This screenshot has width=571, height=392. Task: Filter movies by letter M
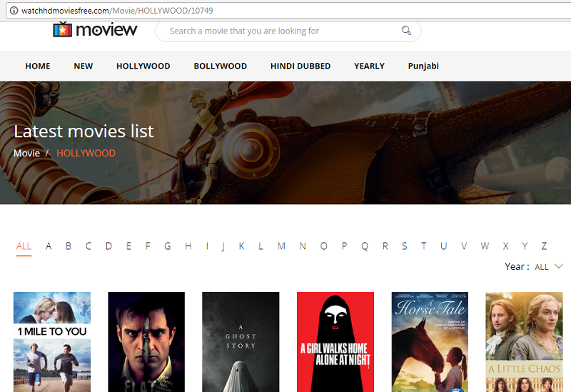(x=281, y=246)
